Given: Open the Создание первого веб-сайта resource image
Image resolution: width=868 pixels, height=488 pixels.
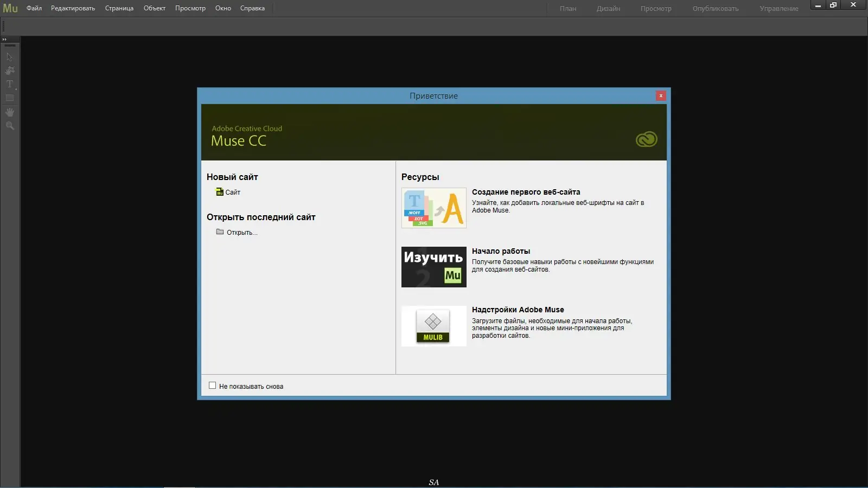Looking at the screenshot, I should [x=433, y=208].
